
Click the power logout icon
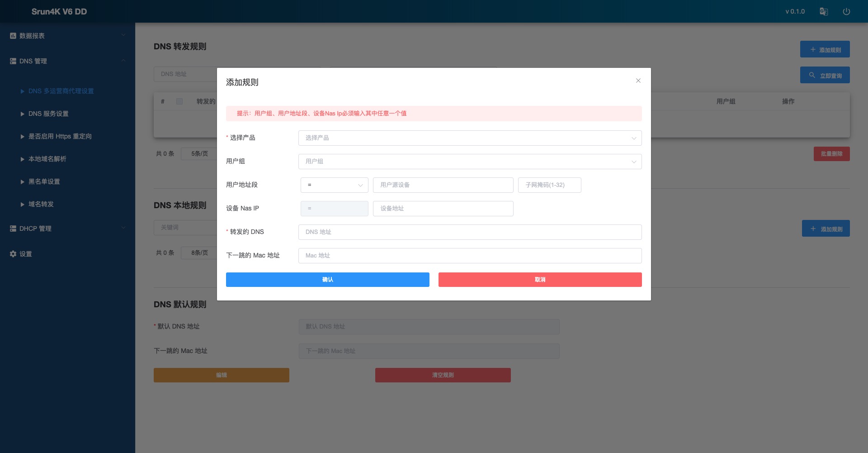(846, 12)
